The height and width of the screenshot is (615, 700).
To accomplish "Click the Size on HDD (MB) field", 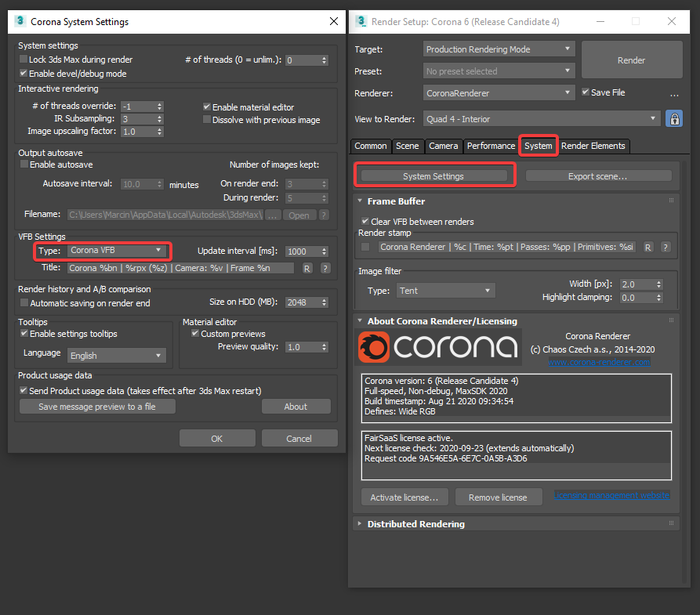I will 303,302.
